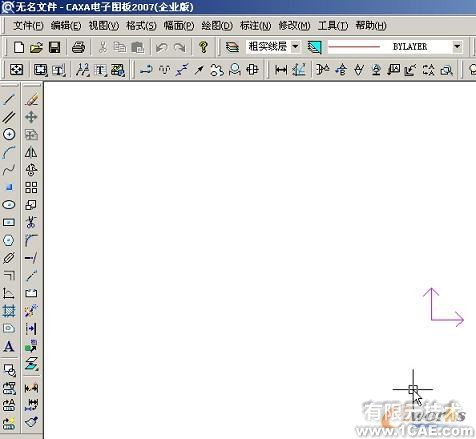Open the 绘图(D) menu
Screen dimensions: 476x439
(217, 26)
